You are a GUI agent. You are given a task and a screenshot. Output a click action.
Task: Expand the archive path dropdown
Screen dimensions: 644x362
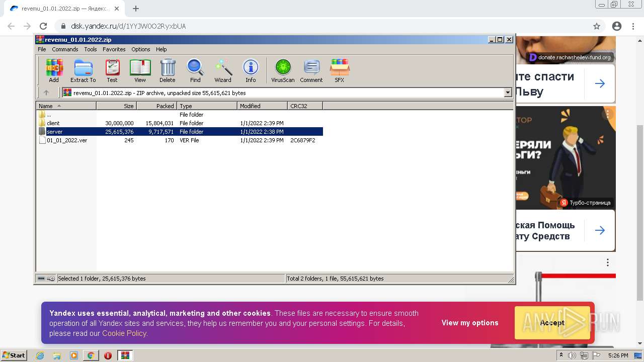pos(508,93)
